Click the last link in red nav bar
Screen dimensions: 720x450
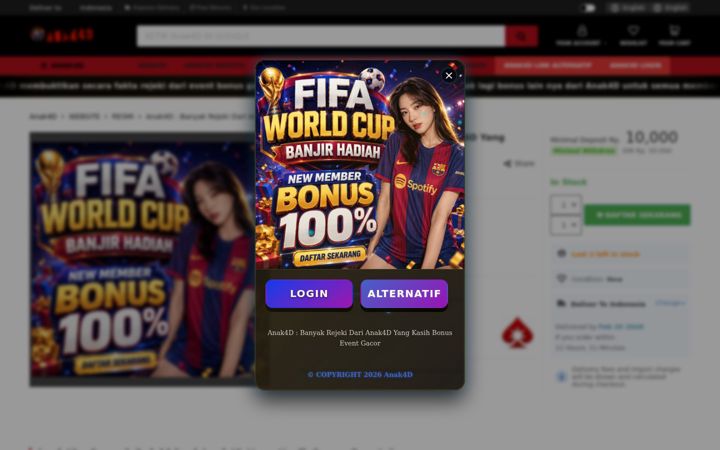[636, 66]
